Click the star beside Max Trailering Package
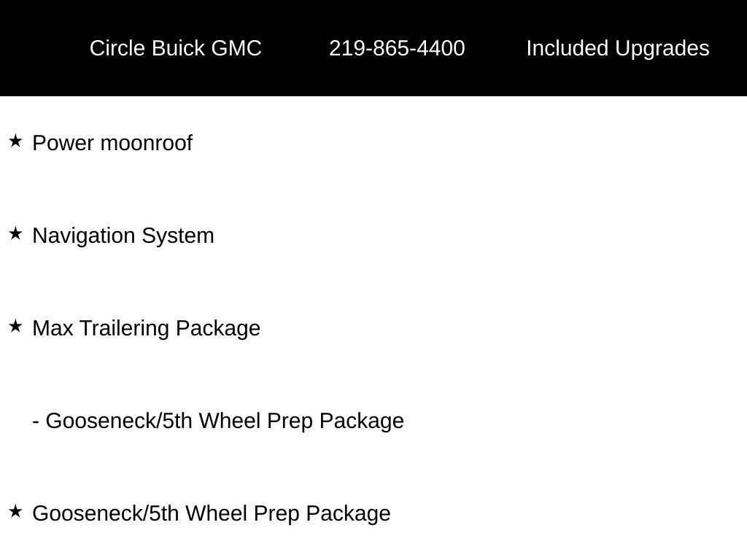Screen dimensions: 747x560 (15, 326)
